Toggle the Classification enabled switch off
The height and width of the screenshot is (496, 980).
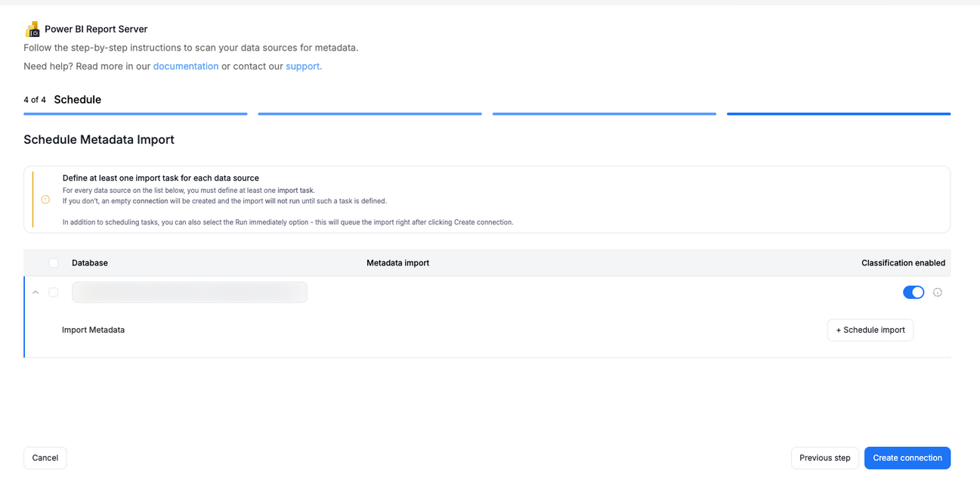pyautogui.click(x=914, y=293)
